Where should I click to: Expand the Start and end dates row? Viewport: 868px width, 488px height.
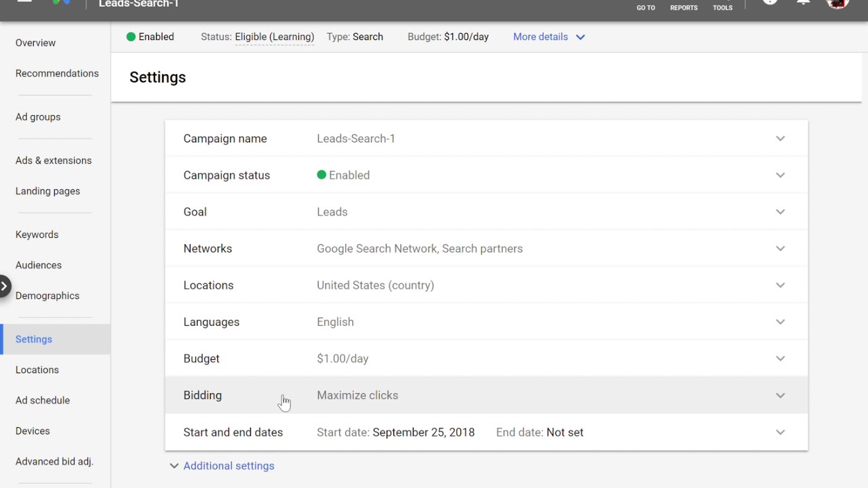click(x=781, y=432)
